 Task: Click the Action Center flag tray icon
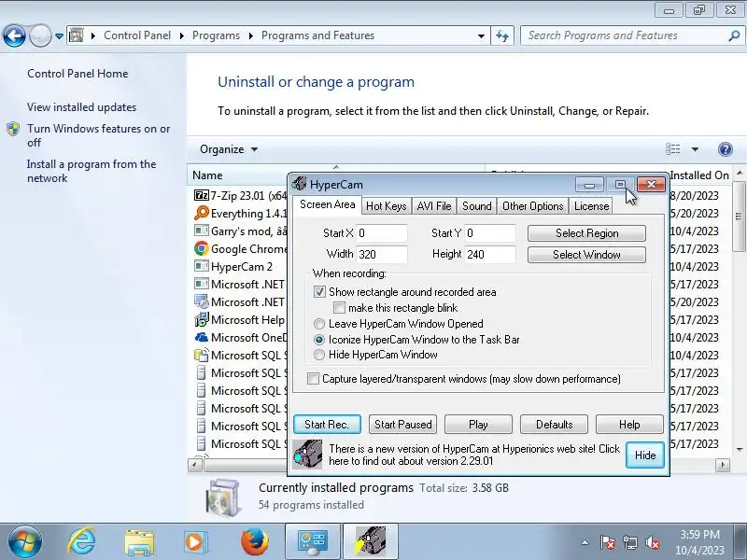point(608,542)
